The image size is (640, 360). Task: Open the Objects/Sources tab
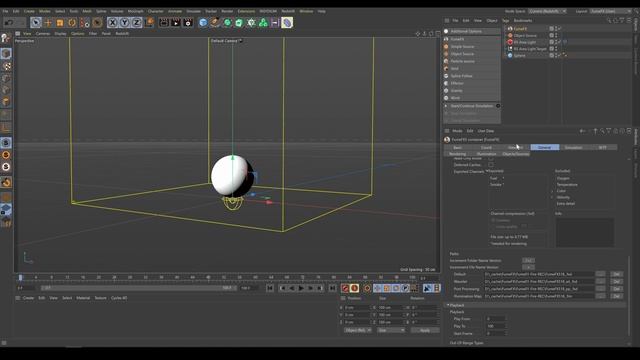516,154
